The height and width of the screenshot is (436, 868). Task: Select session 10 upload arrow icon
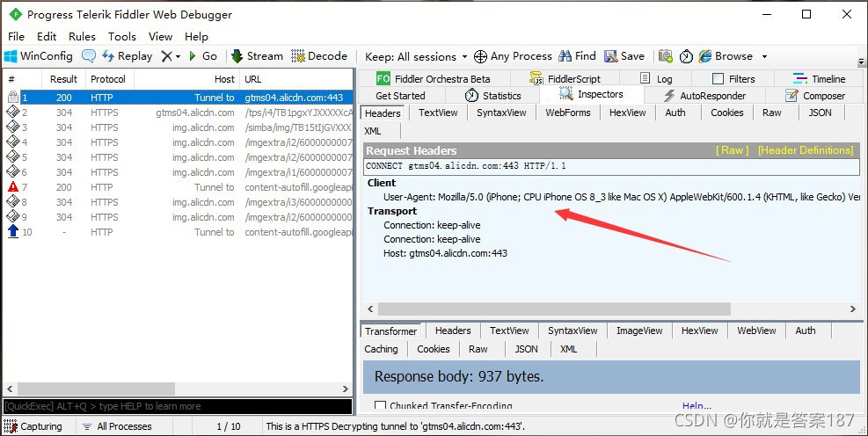12,231
